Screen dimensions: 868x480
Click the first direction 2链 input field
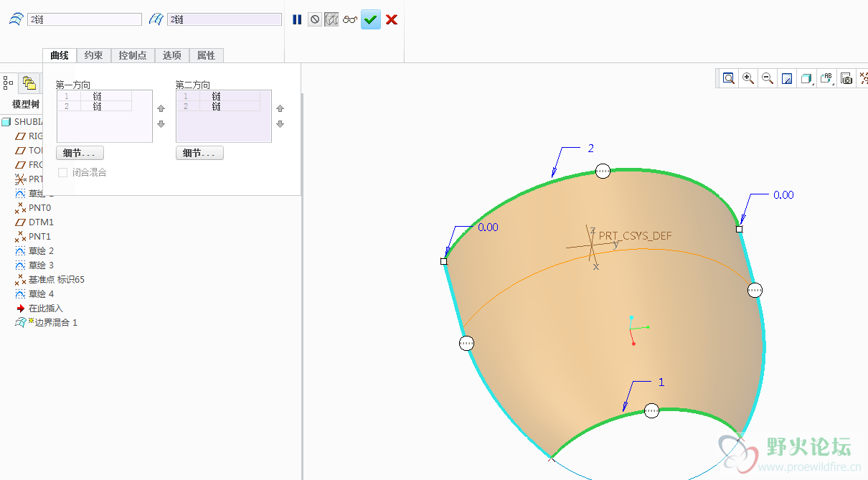(85, 20)
